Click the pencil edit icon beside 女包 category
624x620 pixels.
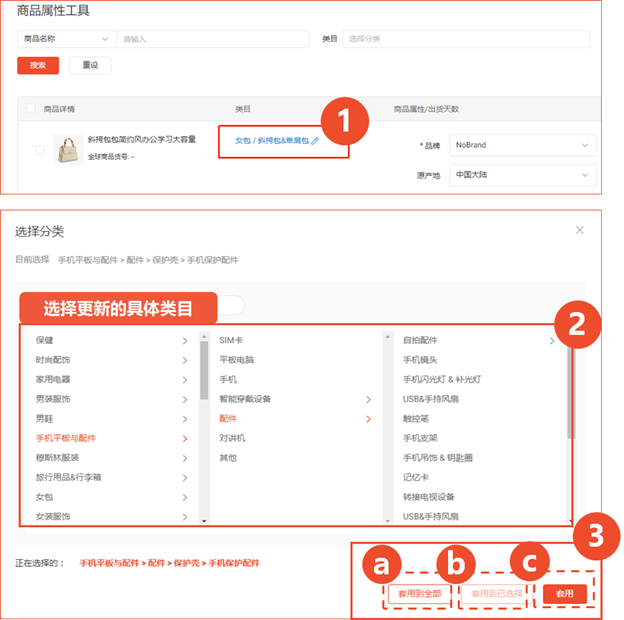[315, 140]
